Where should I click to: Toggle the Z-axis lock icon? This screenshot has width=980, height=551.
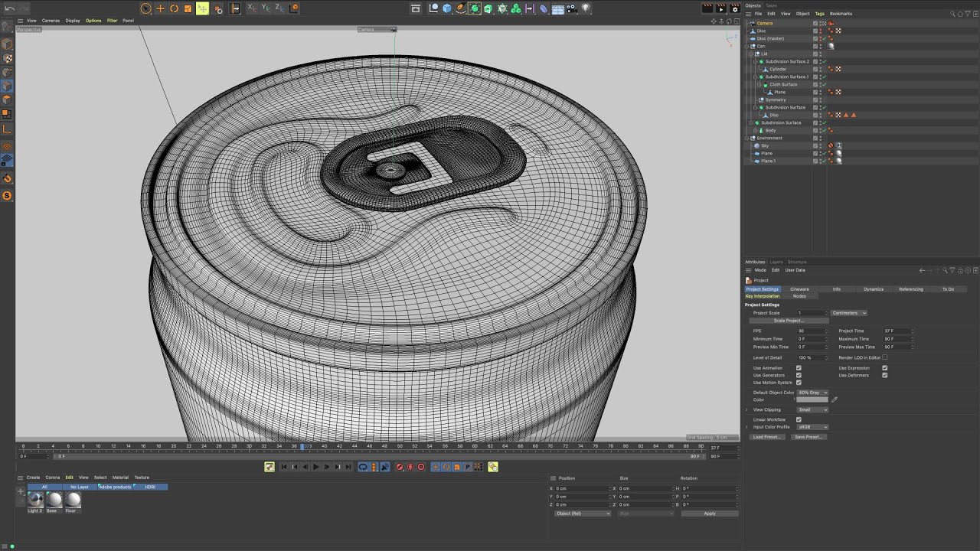click(279, 8)
